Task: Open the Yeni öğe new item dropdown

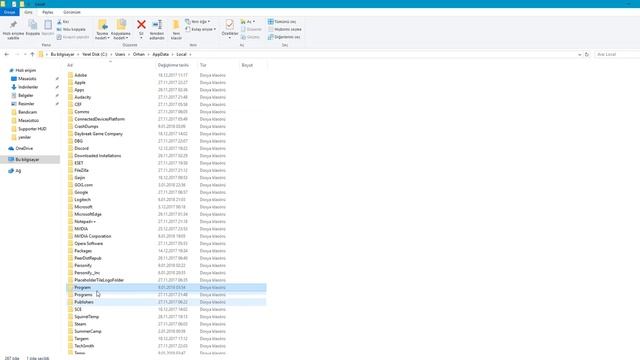Action: coord(198,22)
